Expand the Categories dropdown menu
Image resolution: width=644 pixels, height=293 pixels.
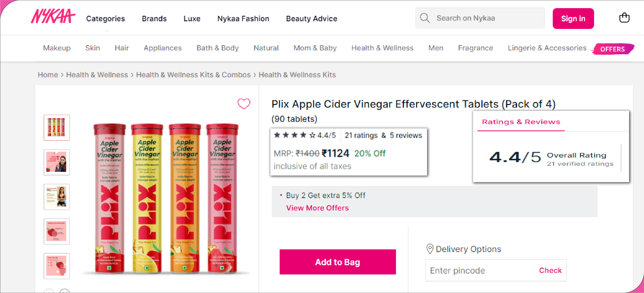click(x=105, y=19)
